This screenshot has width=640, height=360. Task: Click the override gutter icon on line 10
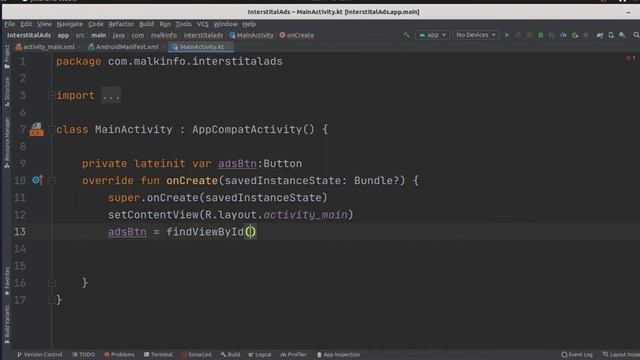[x=37, y=180]
